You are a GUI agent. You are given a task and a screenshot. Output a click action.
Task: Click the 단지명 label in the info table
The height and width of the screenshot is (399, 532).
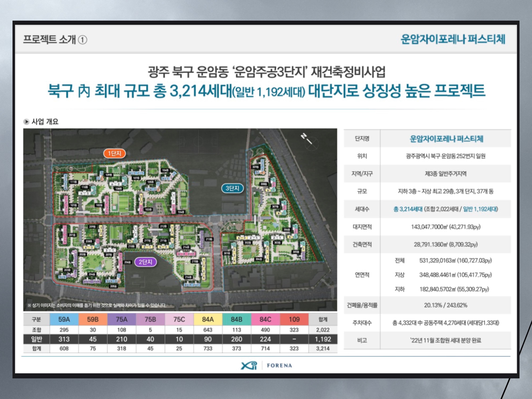pyautogui.click(x=362, y=139)
